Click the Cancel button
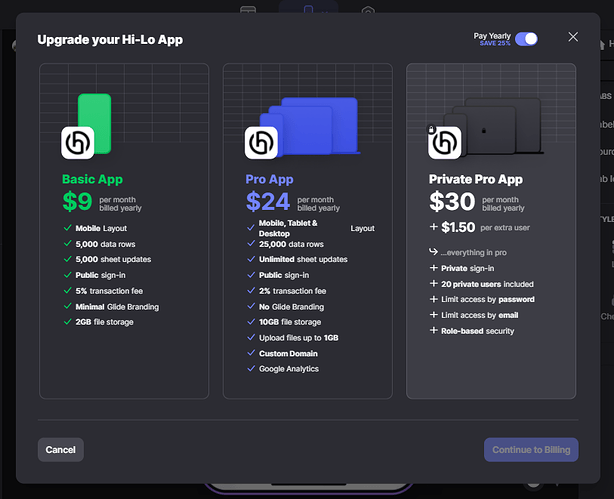Screen dimensions: 614x499 point(61,450)
